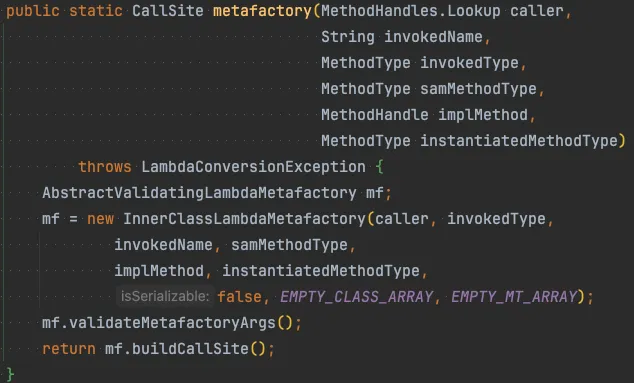This screenshot has width=634, height=383.
Task: Click 'invokedName' after the String type
Action: 433,37
